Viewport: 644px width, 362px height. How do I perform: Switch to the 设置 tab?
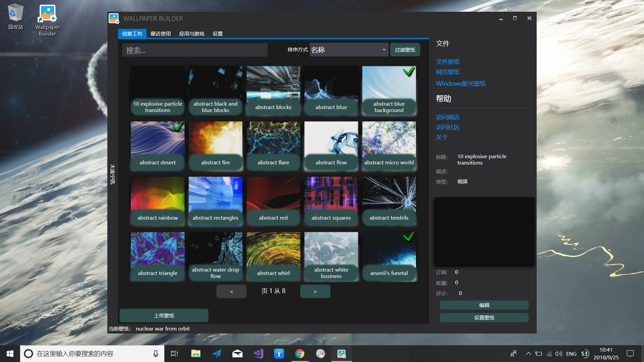[217, 34]
